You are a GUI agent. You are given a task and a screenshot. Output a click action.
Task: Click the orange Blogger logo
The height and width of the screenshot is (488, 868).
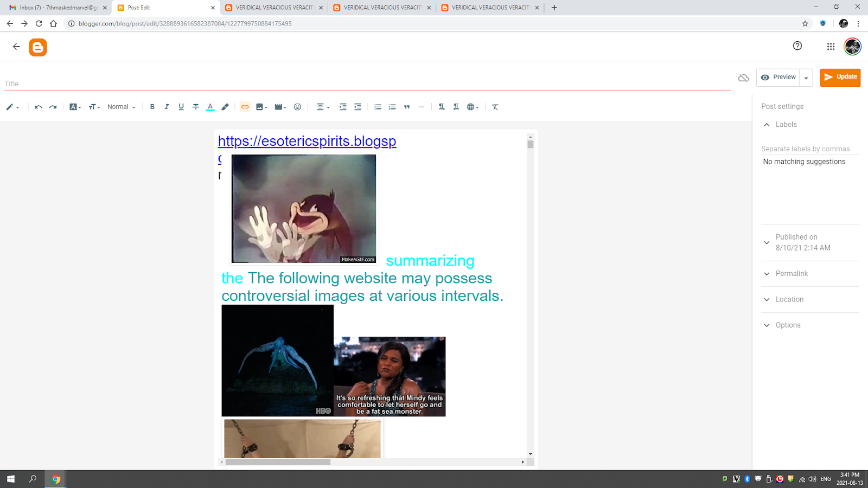(38, 47)
